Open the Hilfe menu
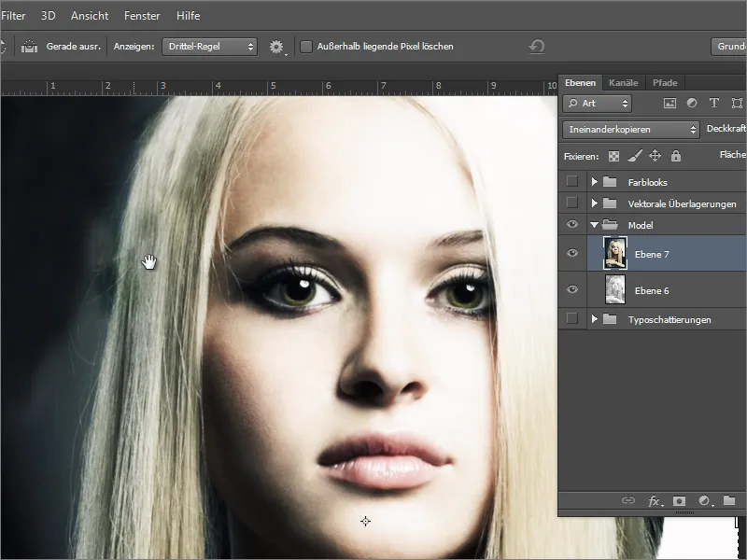Image resolution: width=747 pixels, height=560 pixels. pos(189,16)
